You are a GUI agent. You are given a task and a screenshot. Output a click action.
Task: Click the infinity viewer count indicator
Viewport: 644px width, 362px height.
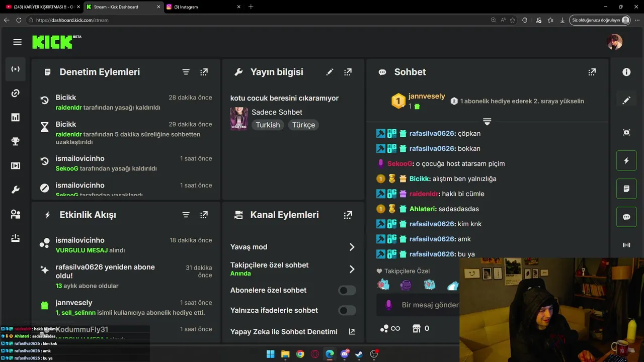pyautogui.click(x=390, y=328)
